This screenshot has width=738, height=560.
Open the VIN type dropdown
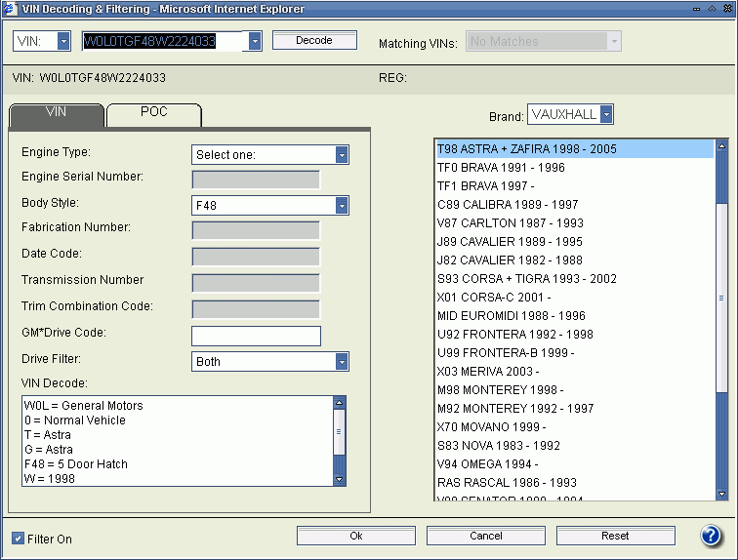coord(63,41)
